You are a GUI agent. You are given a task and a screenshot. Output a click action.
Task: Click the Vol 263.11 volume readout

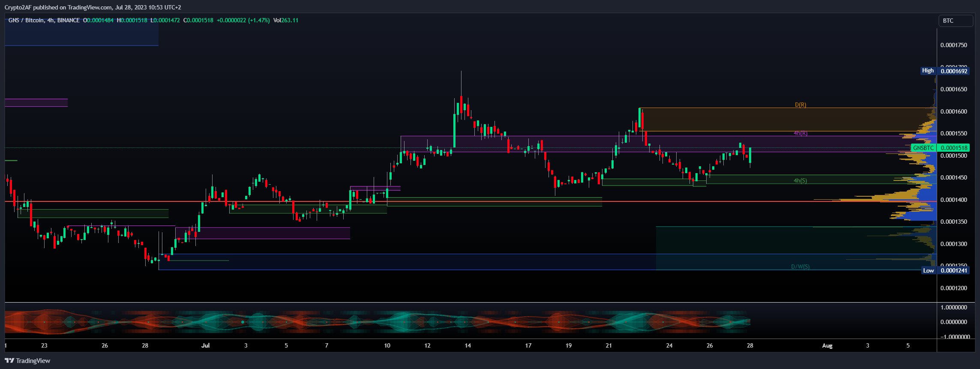(x=286, y=20)
